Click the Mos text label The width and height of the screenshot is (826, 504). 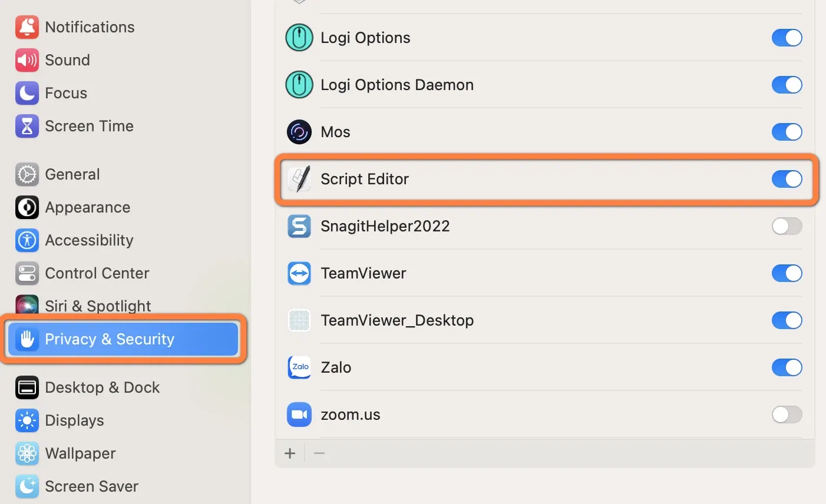coord(335,132)
